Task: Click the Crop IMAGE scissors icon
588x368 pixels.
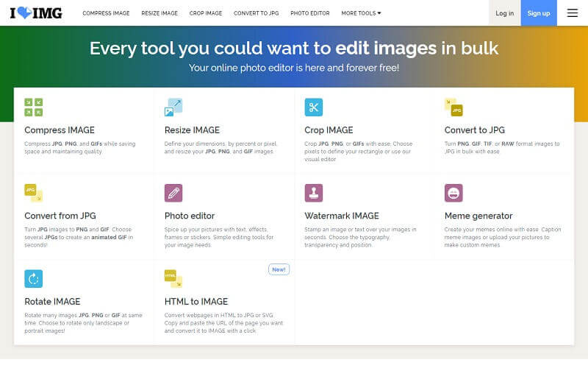Action: pos(314,107)
